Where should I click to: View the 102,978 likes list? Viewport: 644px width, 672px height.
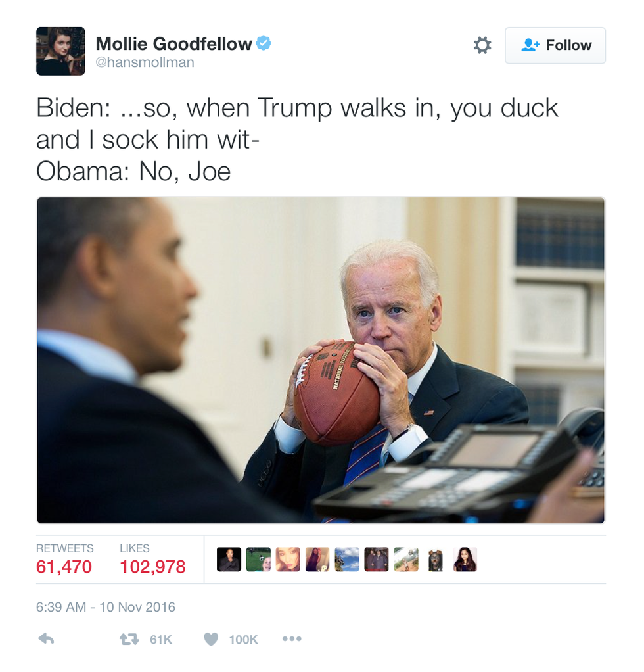point(152,560)
